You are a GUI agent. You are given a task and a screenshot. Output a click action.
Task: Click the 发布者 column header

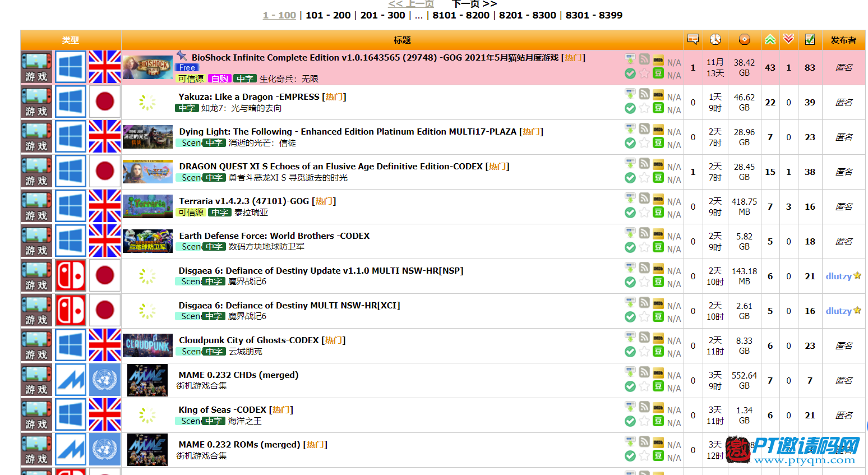coord(843,40)
